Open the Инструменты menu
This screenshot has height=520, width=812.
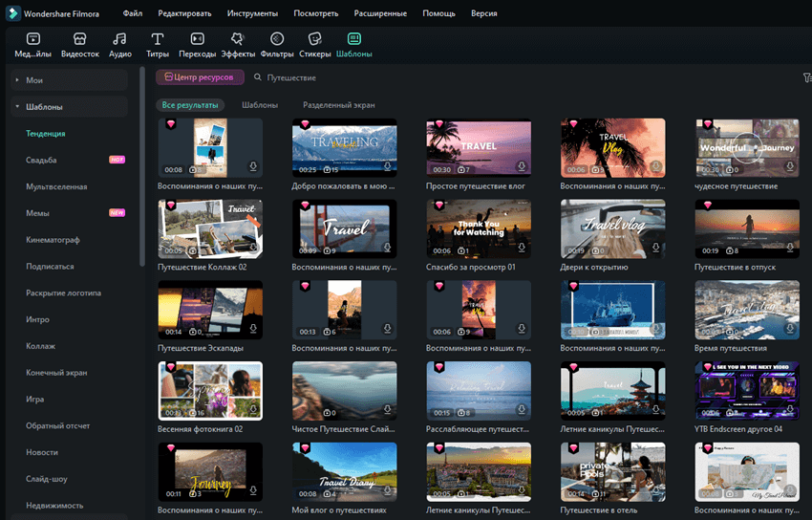pos(252,13)
